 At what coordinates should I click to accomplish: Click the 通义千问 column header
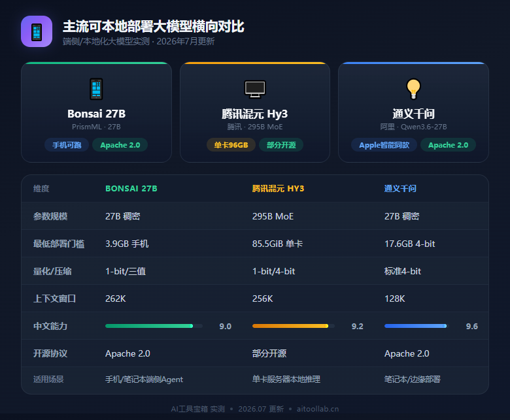coord(400,188)
